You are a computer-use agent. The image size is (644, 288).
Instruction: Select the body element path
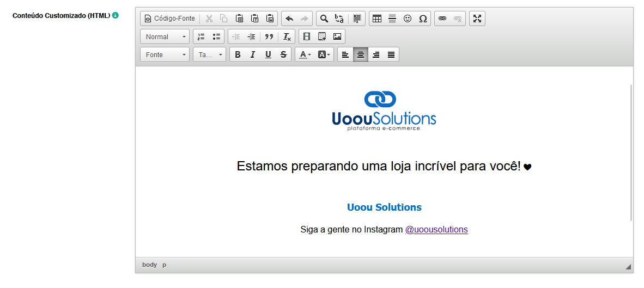click(x=149, y=265)
